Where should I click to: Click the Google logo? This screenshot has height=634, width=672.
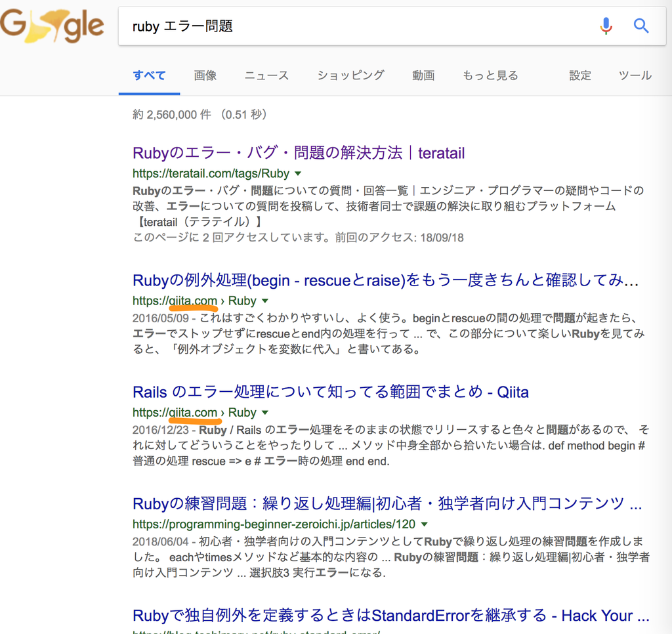pyautogui.click(x=52, y=26)
